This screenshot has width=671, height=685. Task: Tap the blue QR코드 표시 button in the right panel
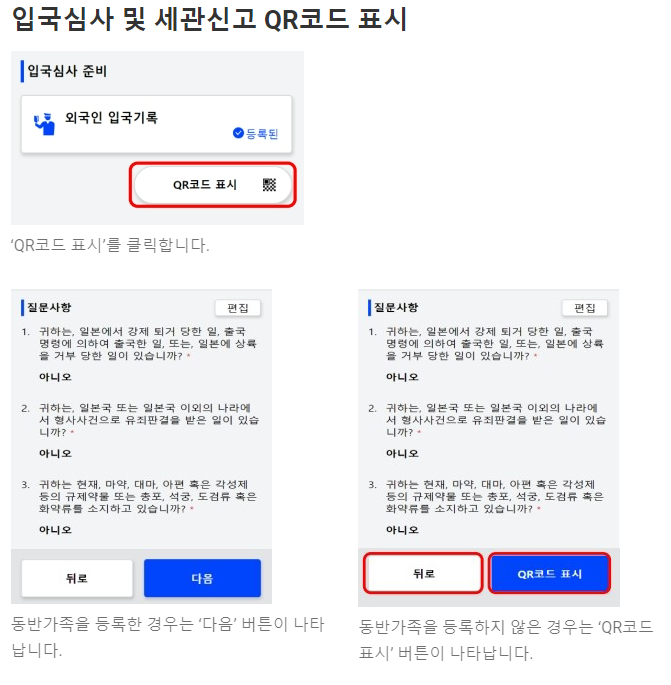click(x=549, y=573)
